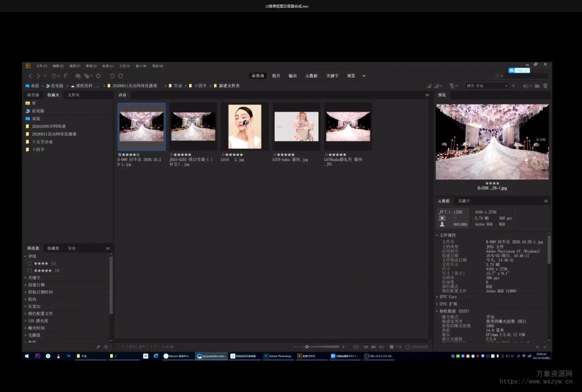Click the rotate 90° counterclockwise icon

pyautogui.click(x=112, y=76)
